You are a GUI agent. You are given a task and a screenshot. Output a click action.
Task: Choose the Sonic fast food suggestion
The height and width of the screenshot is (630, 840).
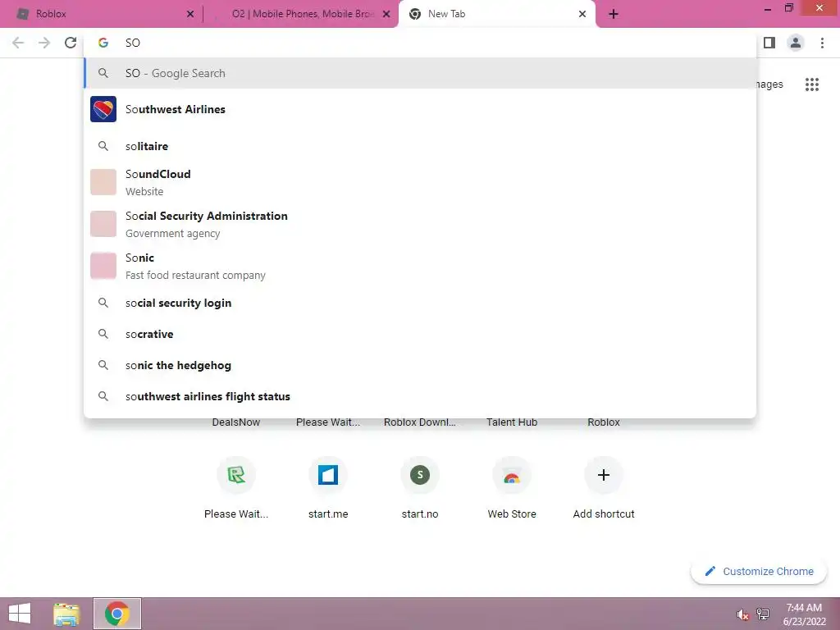[x=420, y=266]
